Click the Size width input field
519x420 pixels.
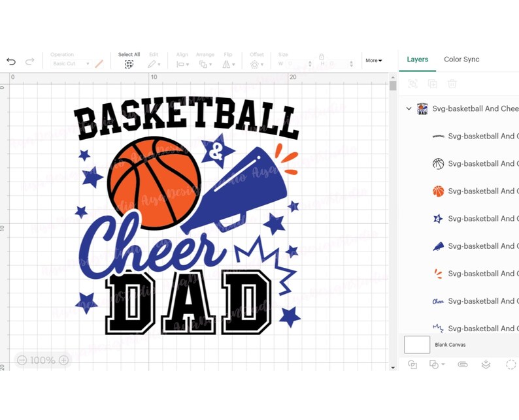click(297, 63)
